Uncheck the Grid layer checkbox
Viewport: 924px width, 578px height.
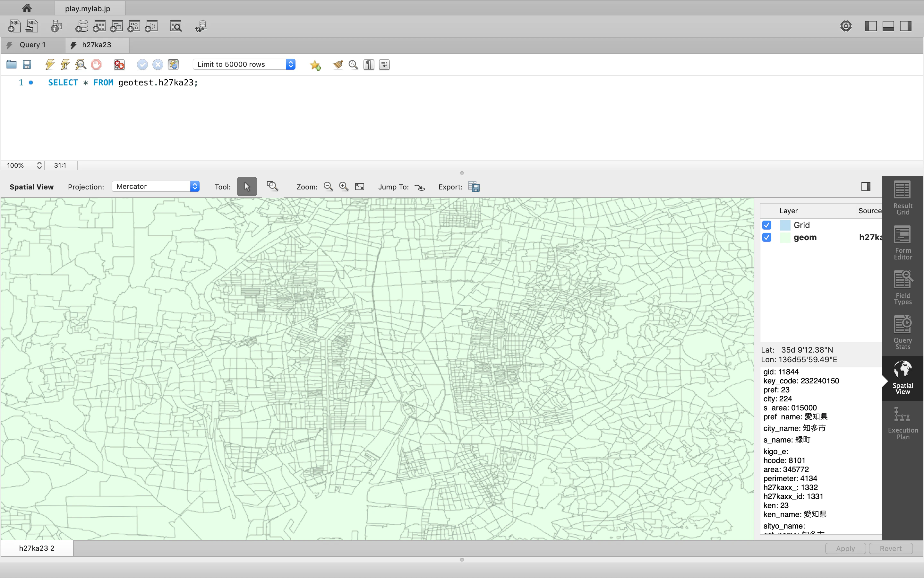click(x=767, y=225)
